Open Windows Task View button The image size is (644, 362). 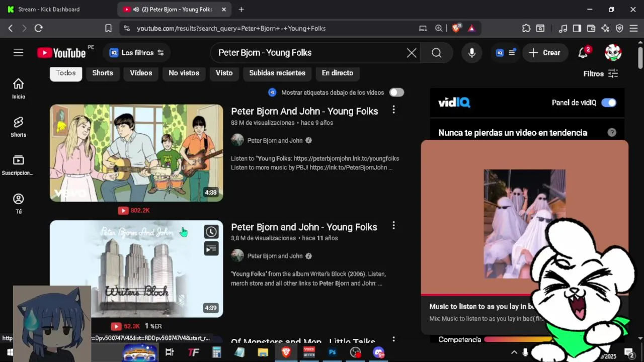(x=170, y=352)
